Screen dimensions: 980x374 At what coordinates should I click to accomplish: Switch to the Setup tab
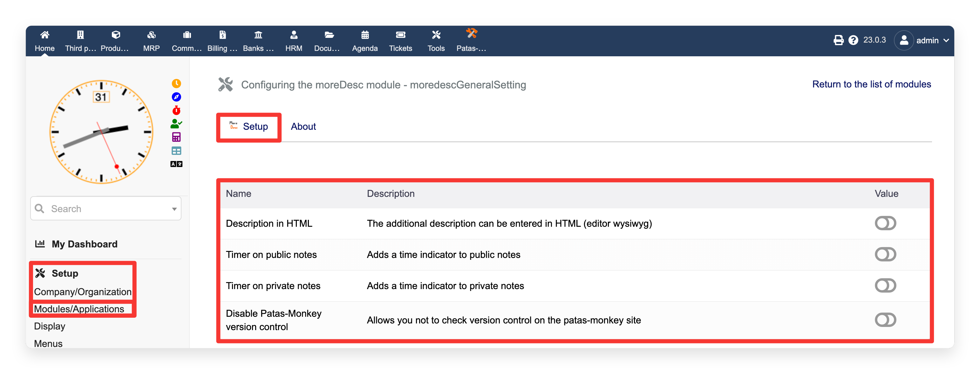[249, 127]
